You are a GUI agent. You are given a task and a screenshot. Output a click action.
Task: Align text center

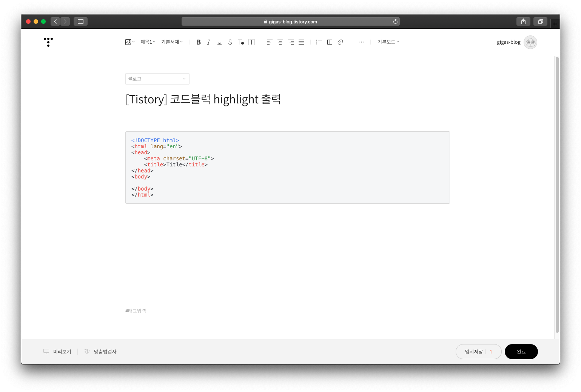click(280, 42)
